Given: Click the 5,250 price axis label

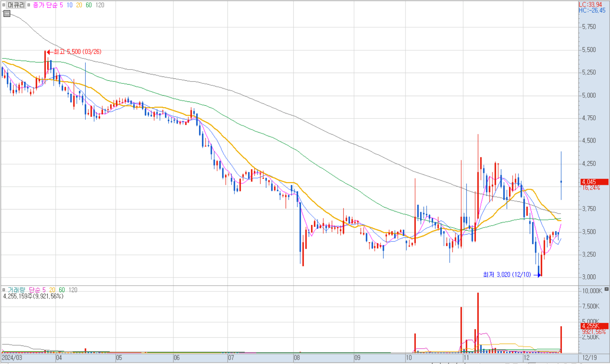Looking at the screenshot, I should [589, 72].
